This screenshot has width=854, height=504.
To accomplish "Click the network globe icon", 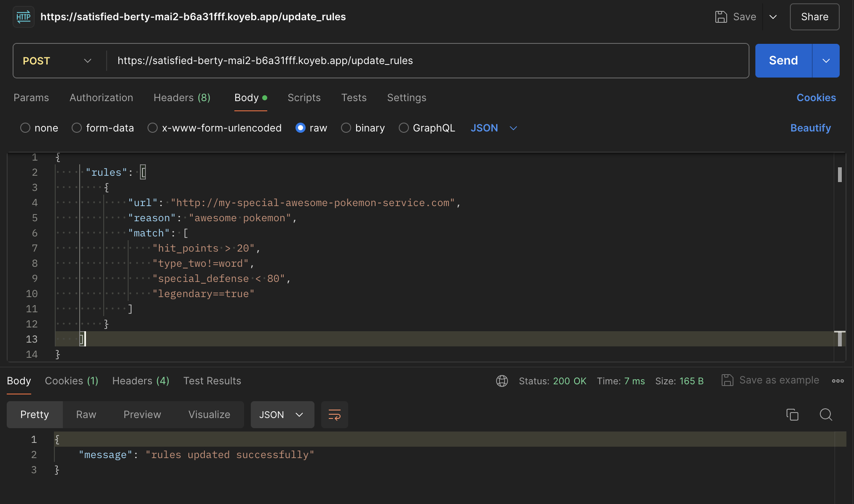I will pos(502,381).
